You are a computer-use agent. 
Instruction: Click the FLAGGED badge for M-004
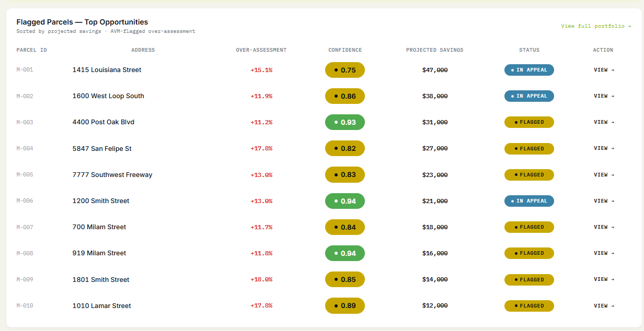pyautogui.click(x=529, y=148)
